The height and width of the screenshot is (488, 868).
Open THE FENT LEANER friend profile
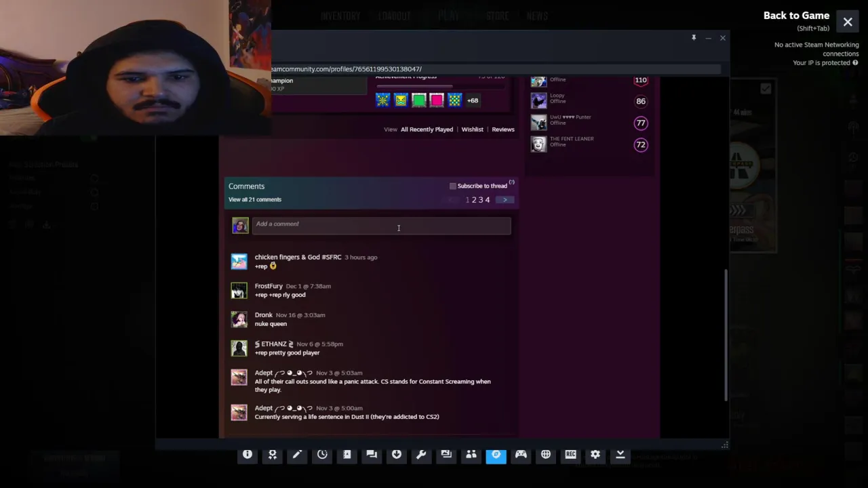[572, 139]
